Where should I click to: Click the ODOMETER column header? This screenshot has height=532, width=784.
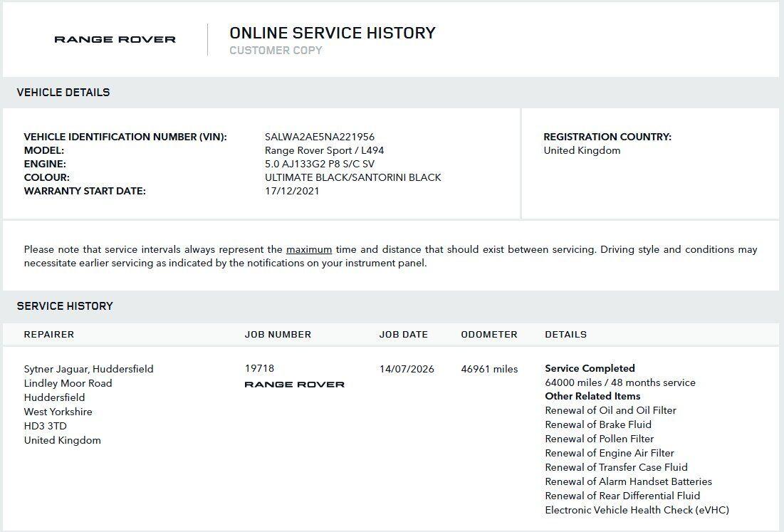tap(489, 335)
